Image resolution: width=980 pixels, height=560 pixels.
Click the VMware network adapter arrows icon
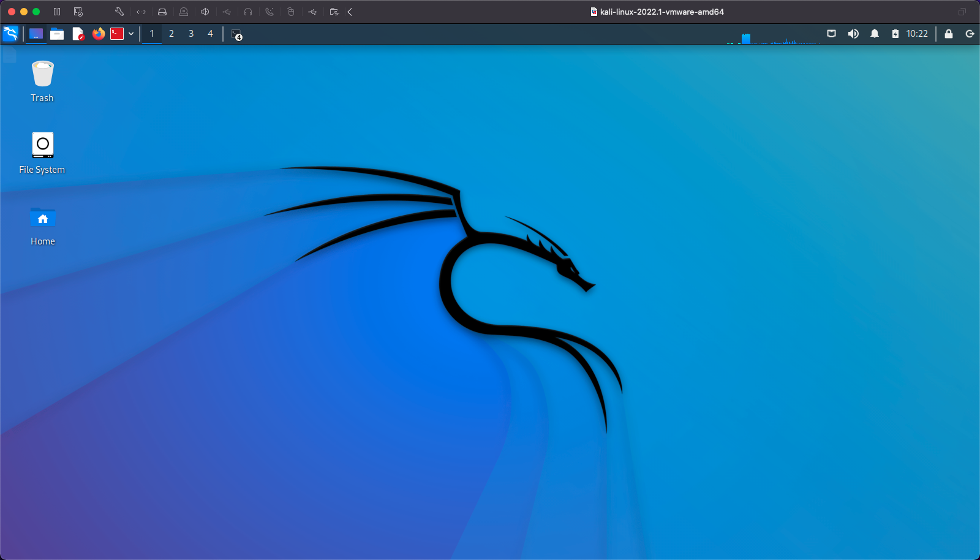pos(141,12)
